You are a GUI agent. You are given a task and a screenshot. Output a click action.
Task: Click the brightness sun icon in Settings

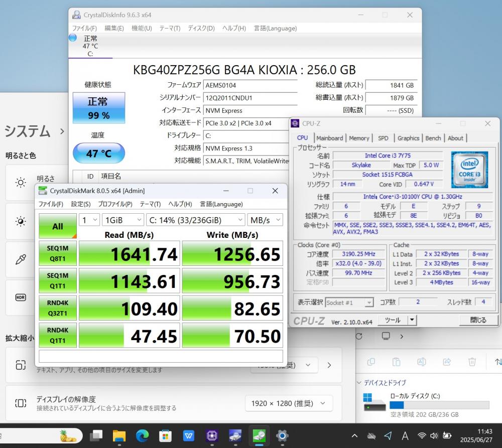[21, 183]
